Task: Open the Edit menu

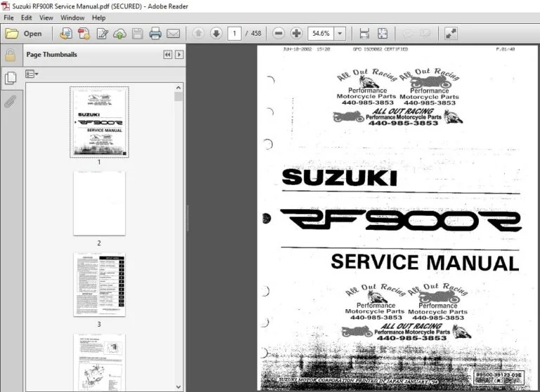Action: click(x=26, y=18)
